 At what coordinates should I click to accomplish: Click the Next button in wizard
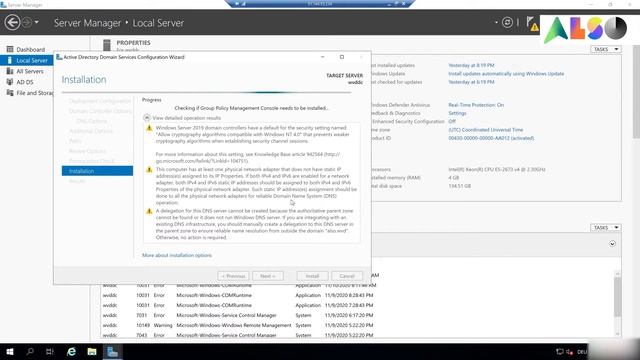pos(268,276)
